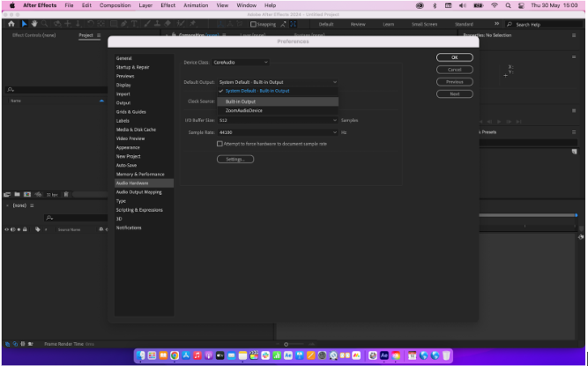Open the Sample Rate 44100 dropdown
This screenshot has height=366, width=588.
278,132
